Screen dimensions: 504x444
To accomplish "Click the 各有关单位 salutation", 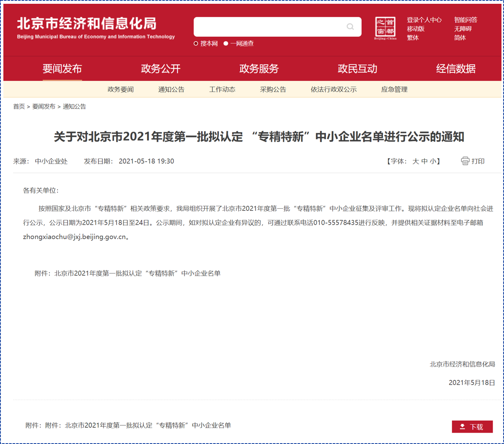I will (x=41, y=191).
